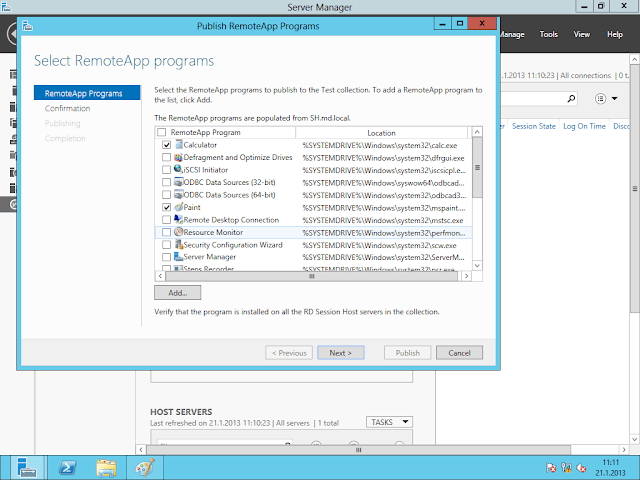This screenshot has height=480, width=640.
Task: Uncheck the Paint checkbox
Action: click(166, 207)
